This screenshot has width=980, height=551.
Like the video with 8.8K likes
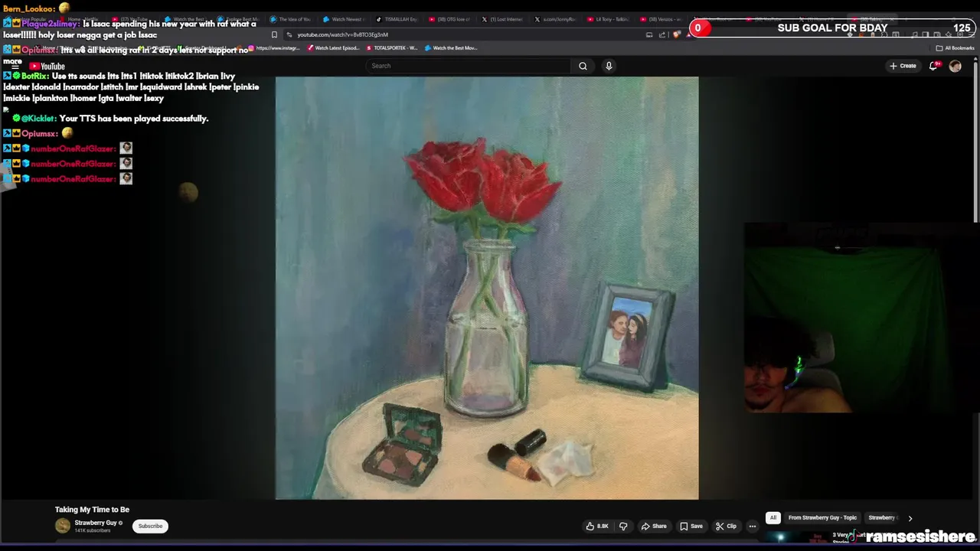597,526
